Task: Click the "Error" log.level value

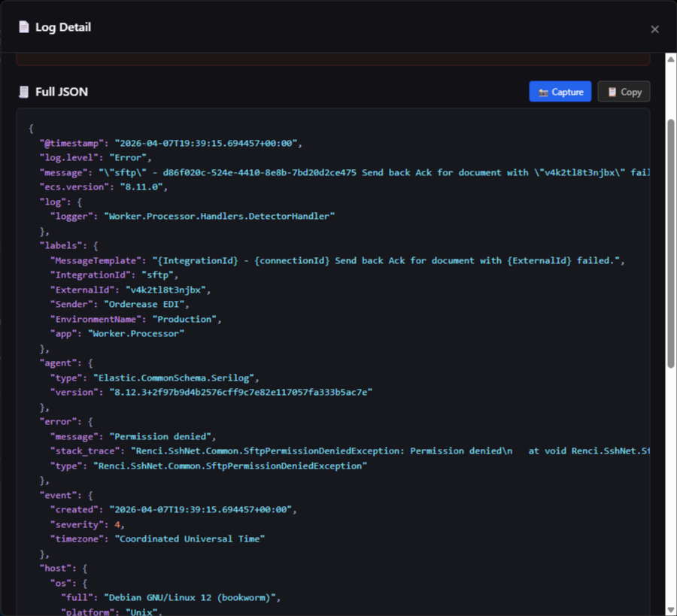Action: (128, 158)
